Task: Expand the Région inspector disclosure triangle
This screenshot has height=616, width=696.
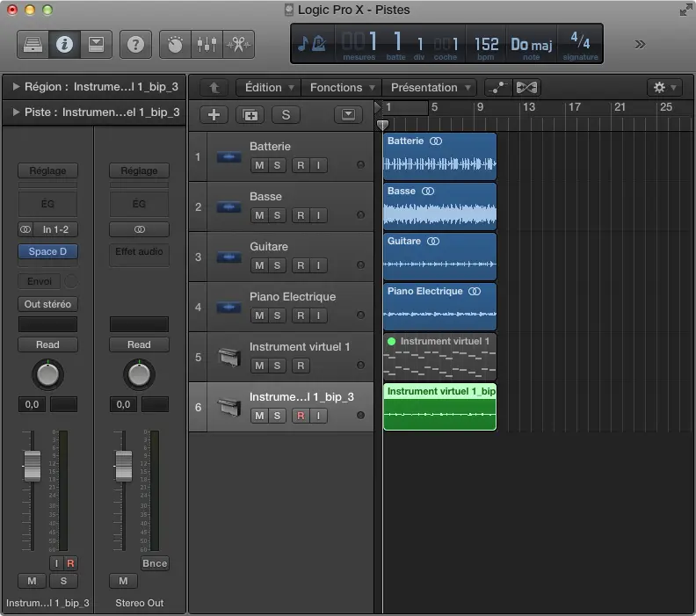Action: (16, 87)
